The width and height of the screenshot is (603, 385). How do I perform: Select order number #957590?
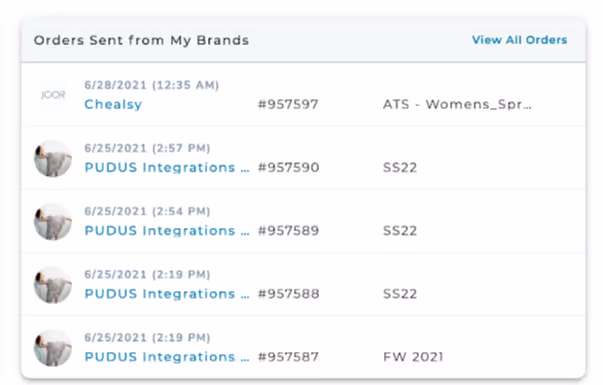(x=288, y=167)
